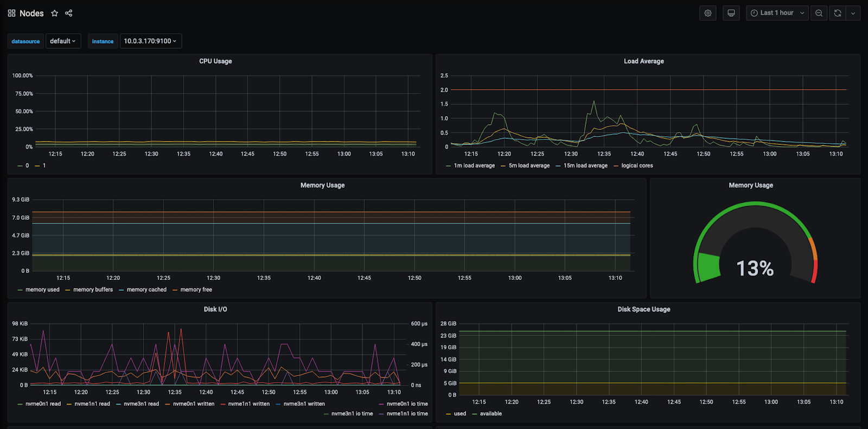Toggle nvme0n1 written series in legend
This screenshot has width=868, height=429.
click(x=193, y=404)
